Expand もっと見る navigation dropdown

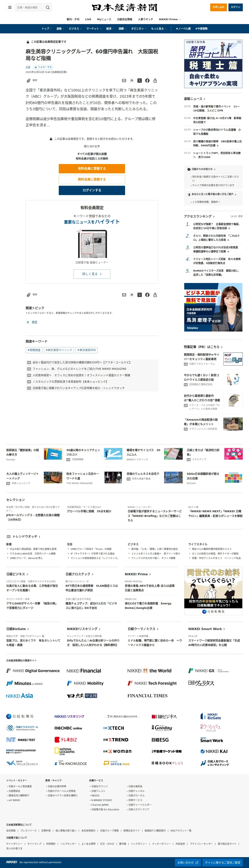[158, 29]
